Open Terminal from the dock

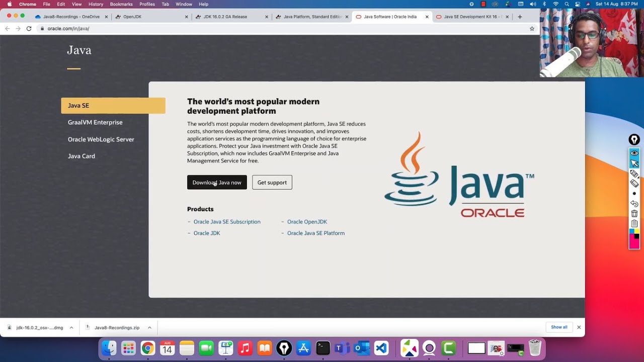pos(323,348)
